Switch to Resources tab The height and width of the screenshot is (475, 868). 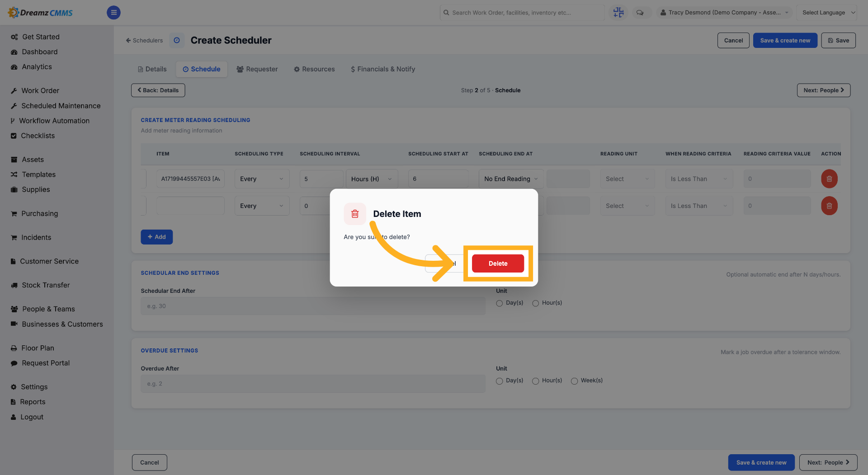point(314,69)
